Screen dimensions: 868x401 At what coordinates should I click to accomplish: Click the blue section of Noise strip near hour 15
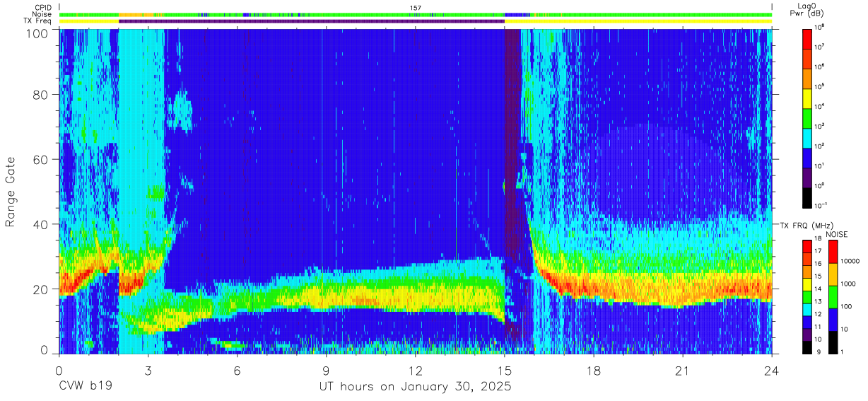(517, 14)
